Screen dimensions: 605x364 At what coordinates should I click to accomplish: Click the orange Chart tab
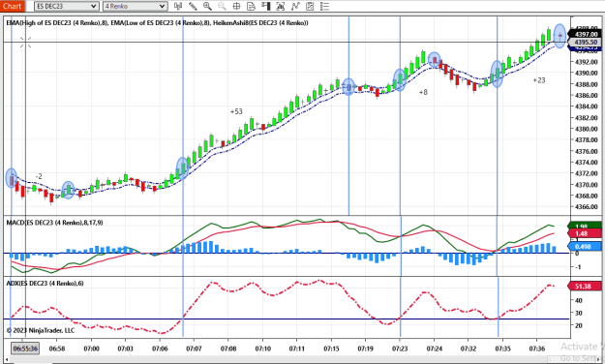[x=12, y=6]
